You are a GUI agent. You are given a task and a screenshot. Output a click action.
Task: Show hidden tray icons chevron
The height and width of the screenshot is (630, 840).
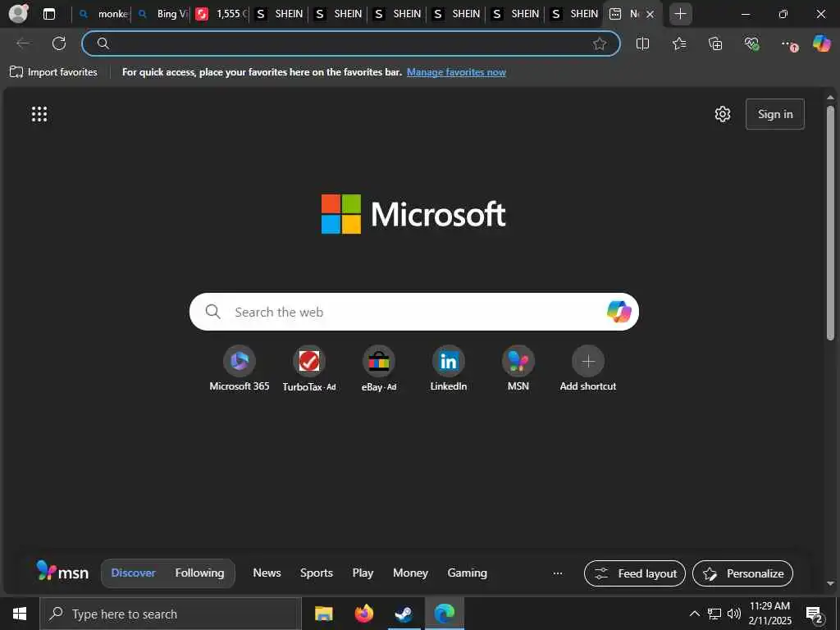click(694, 614)
